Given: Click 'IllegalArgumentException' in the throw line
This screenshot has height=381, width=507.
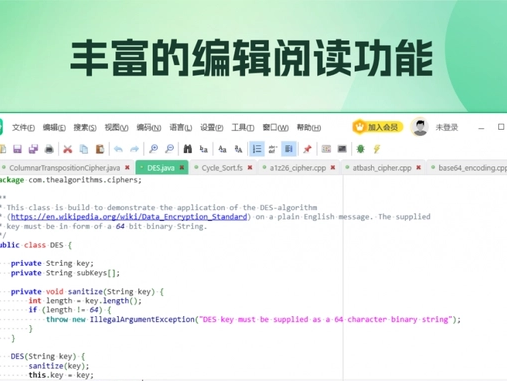Looking at the screenshot, I should point(142,319).
